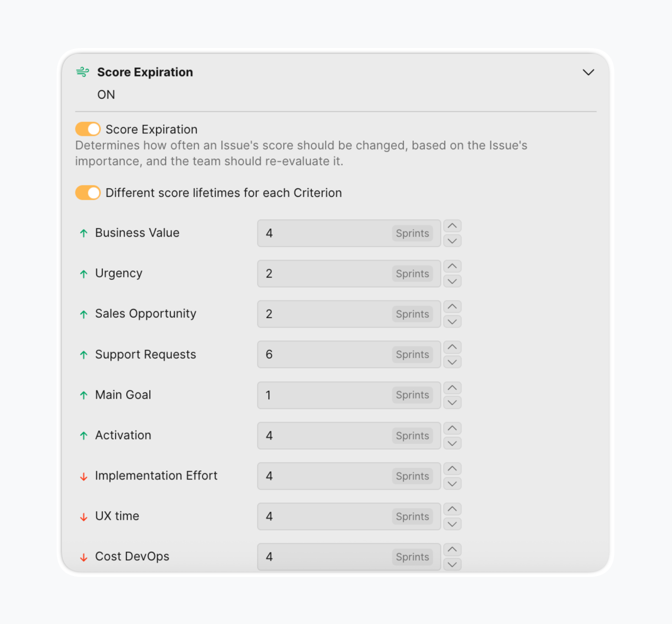
Task: Decrement the Sales Opportunity sprint count
Action: [452, 322]
